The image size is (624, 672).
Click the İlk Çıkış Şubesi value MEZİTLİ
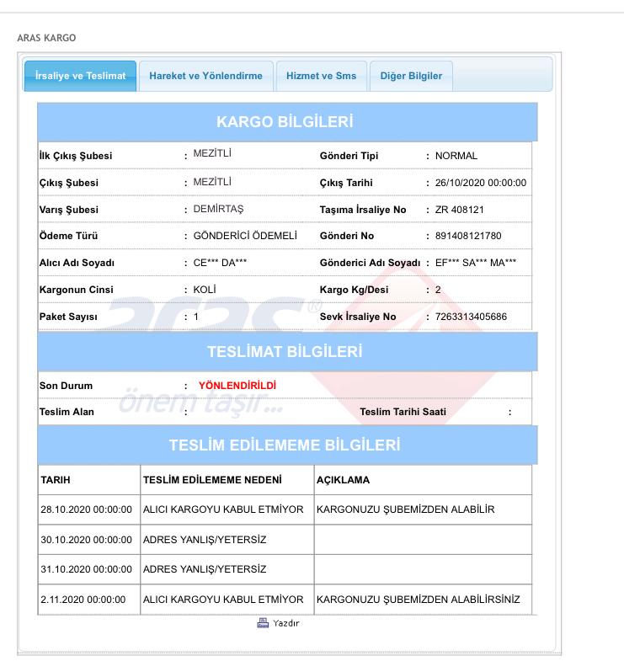tap(212, 153)
